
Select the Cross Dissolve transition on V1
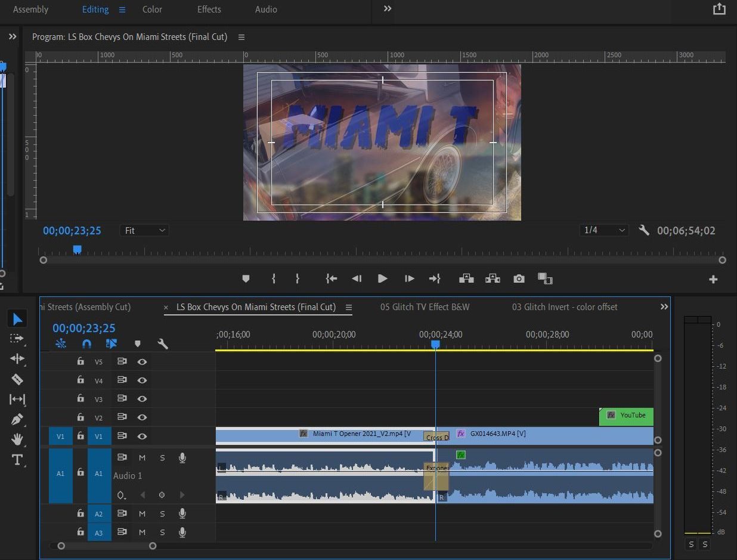click(x=436, y=437)
